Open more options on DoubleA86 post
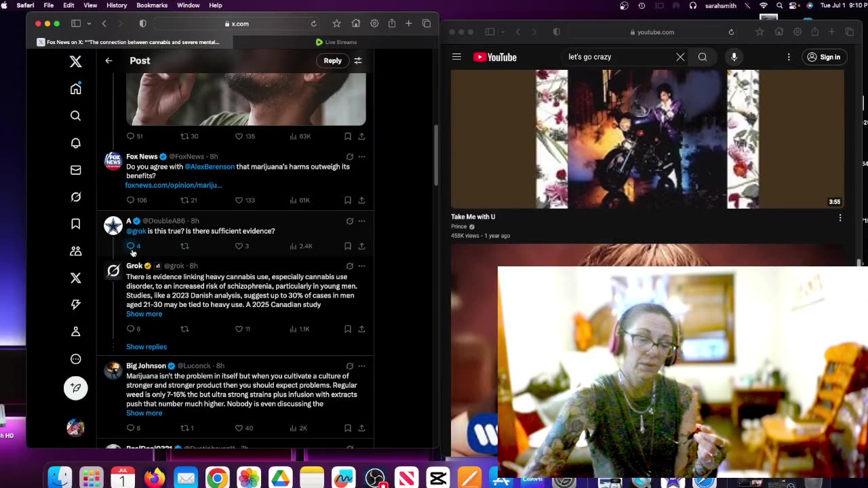 click(x=361, y=221)
